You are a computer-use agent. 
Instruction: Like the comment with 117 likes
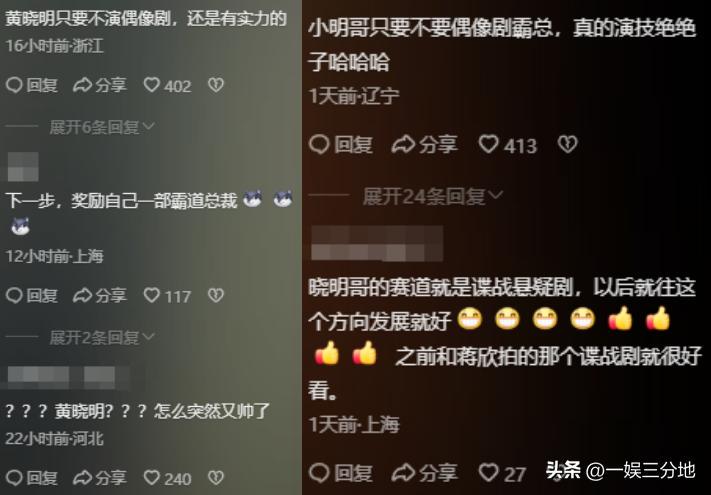(167, 296)
